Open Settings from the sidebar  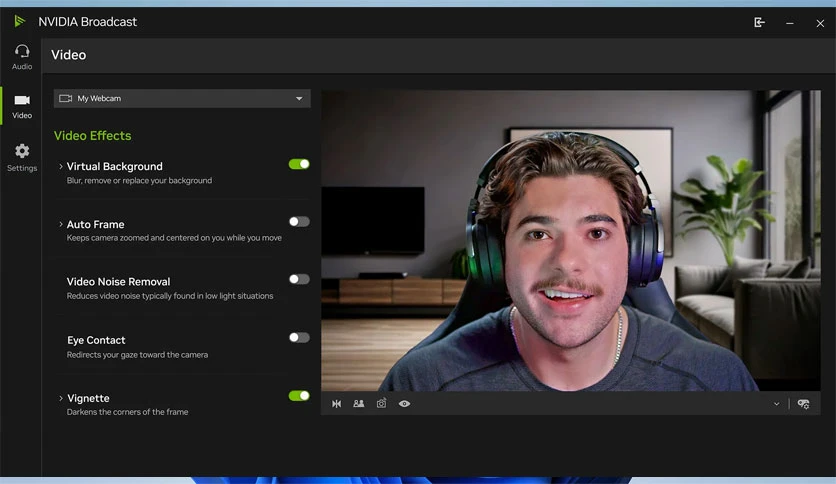tap(22, 158)
